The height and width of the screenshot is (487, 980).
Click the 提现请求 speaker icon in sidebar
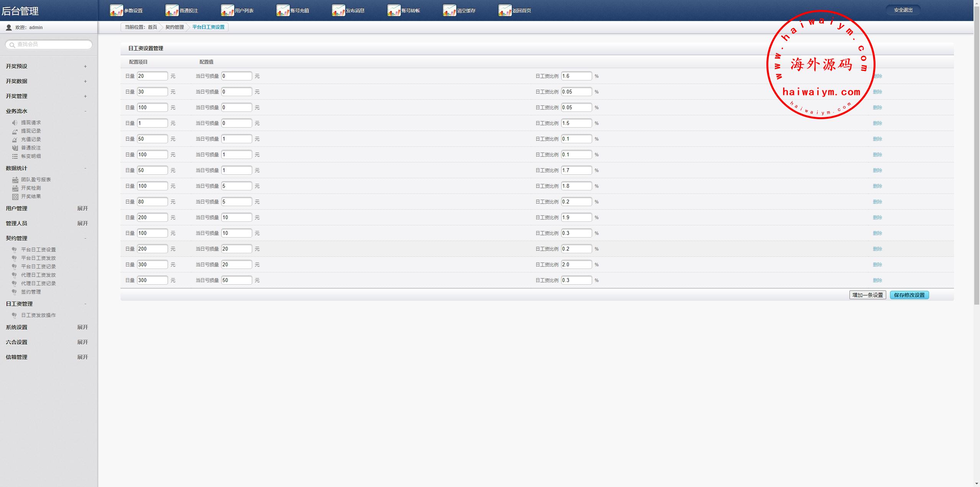point(15,123)
